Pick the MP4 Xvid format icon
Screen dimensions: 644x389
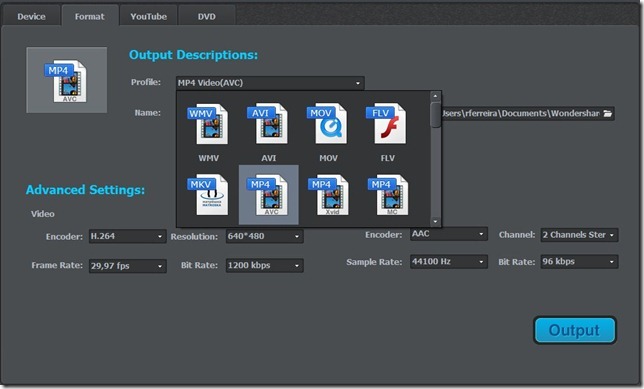(328, 195)
